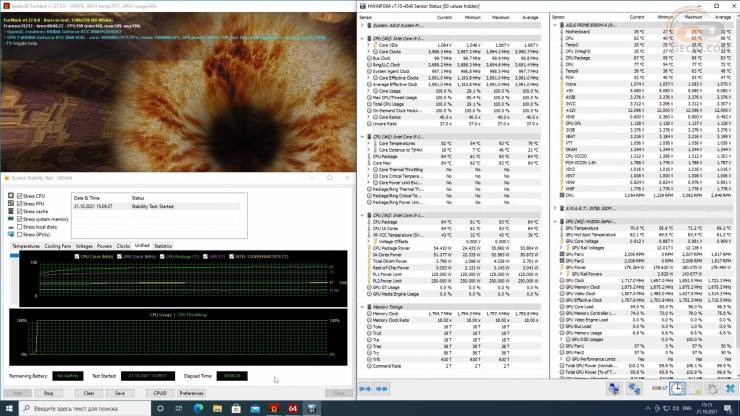Expand the Core VIDs row
The image size is (740, 416).
(x=370, y=45)
